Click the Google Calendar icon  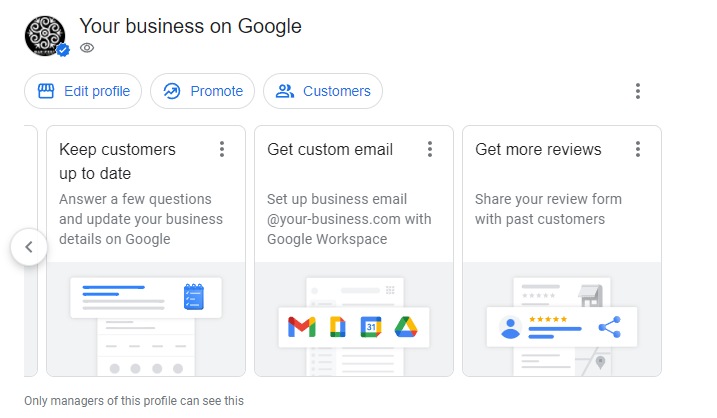[x=371, y=327]
